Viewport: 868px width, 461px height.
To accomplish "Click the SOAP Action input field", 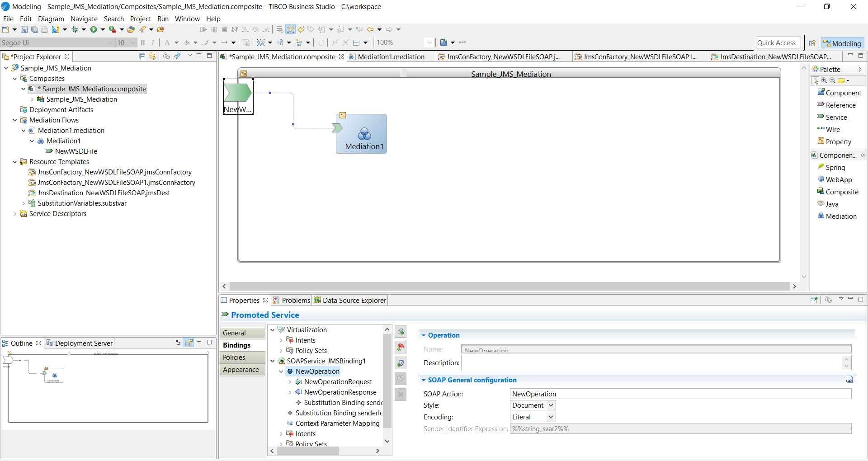I will point(680,394).
